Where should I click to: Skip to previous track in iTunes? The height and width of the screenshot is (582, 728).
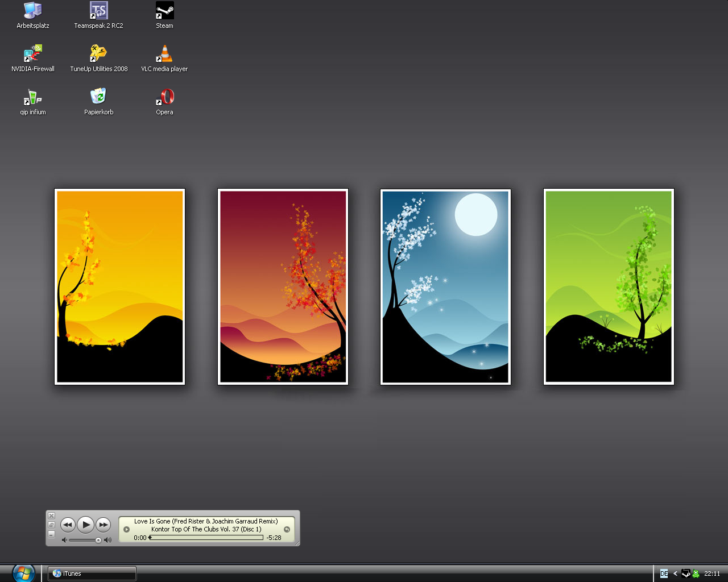(68, 525)
